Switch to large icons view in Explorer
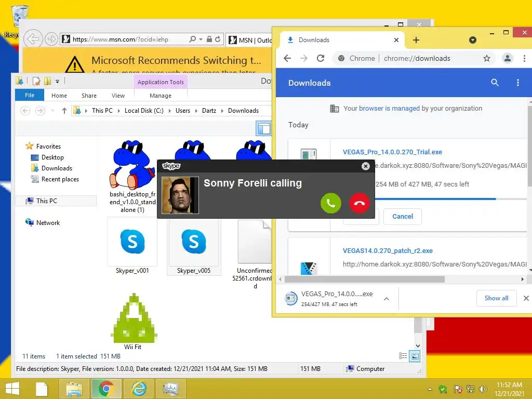The height and width of the screenshot is (399, 532). pyautogui.click(x=415, y=356)
